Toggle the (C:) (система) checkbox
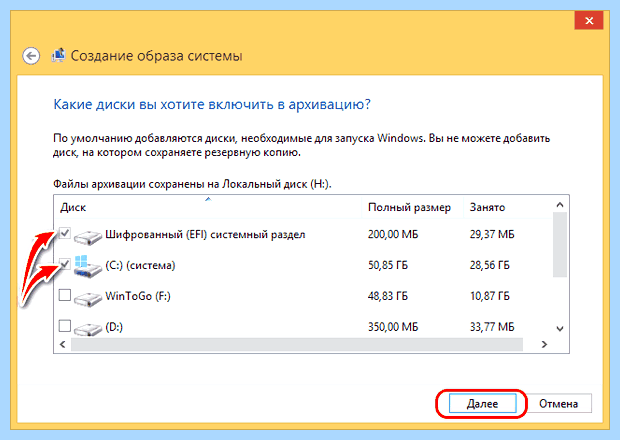Screen dimensions: 620x440 click(65, 264)
